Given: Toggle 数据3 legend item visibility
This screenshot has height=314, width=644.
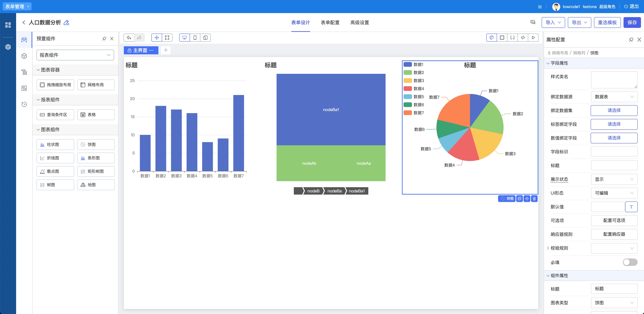Looking at the screenshot, I should coord(413,81).
